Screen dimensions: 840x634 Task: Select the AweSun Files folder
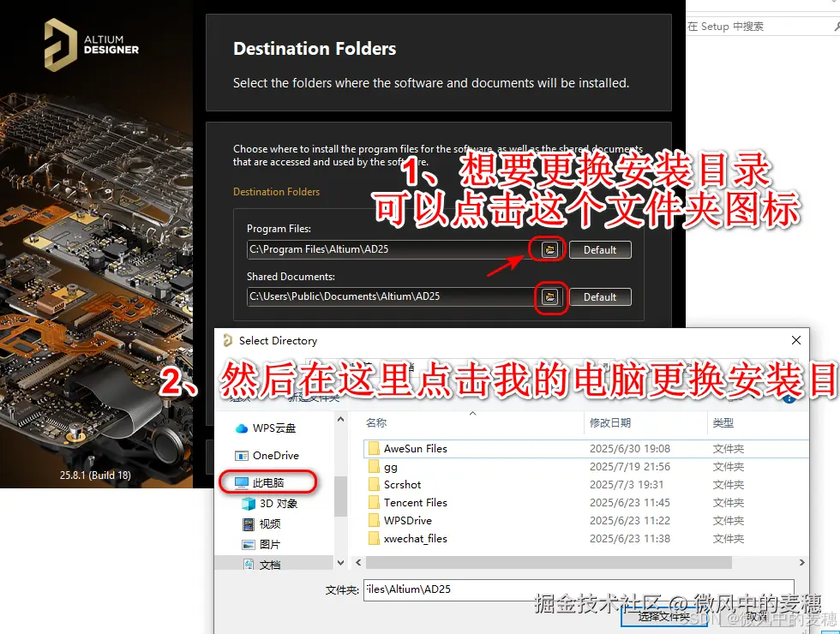tap(586, 449)
